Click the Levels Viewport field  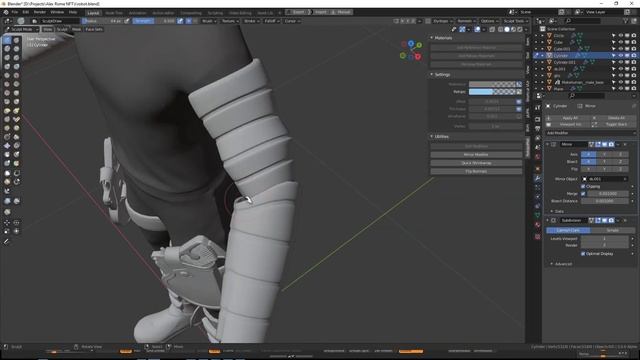[605, 239]
